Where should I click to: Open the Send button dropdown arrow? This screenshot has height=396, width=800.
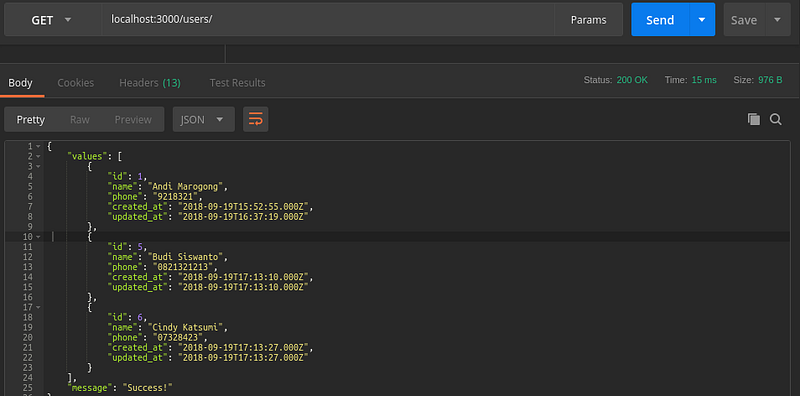click(x=702, y=20)
